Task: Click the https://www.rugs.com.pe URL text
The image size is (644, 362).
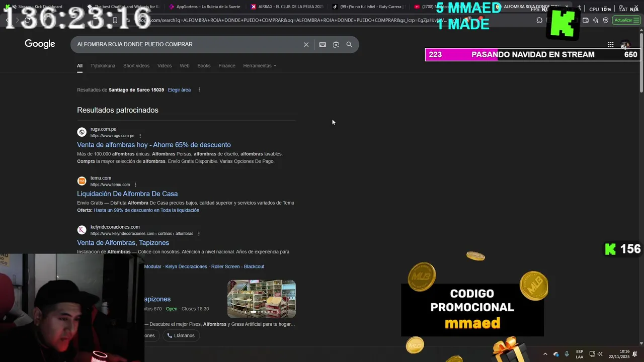Action: (x=112, y=136)
